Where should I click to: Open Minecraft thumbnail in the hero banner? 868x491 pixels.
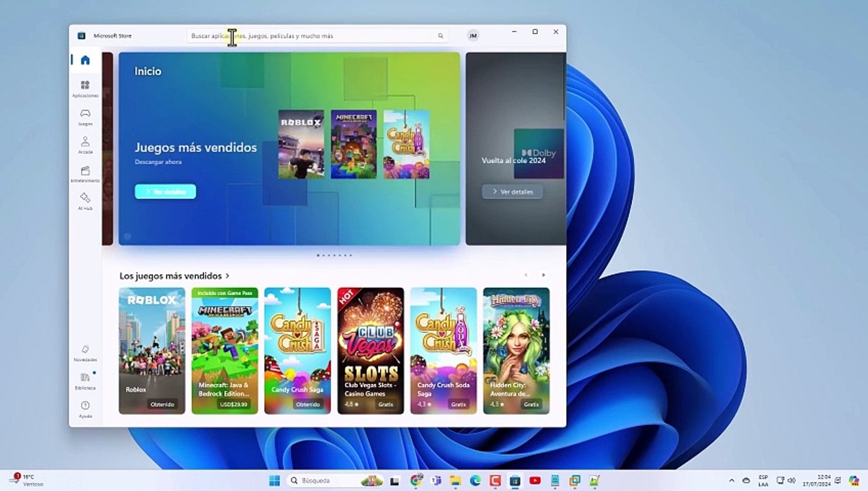(x=353, y=145)
